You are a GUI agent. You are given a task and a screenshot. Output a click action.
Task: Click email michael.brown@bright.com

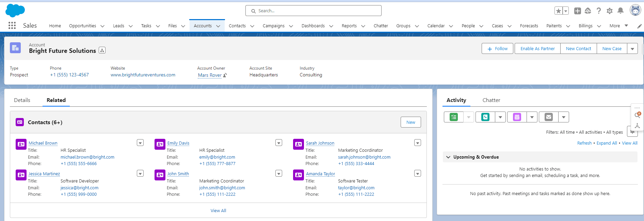[87, 157]
